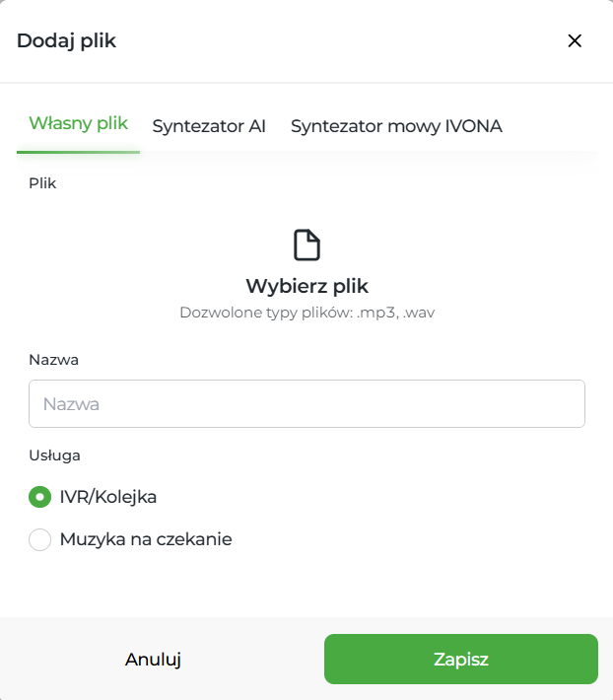Save with the green Zapisz button
Image resolution: width=613 pixels, height=700 pixels.
[460, 660]
